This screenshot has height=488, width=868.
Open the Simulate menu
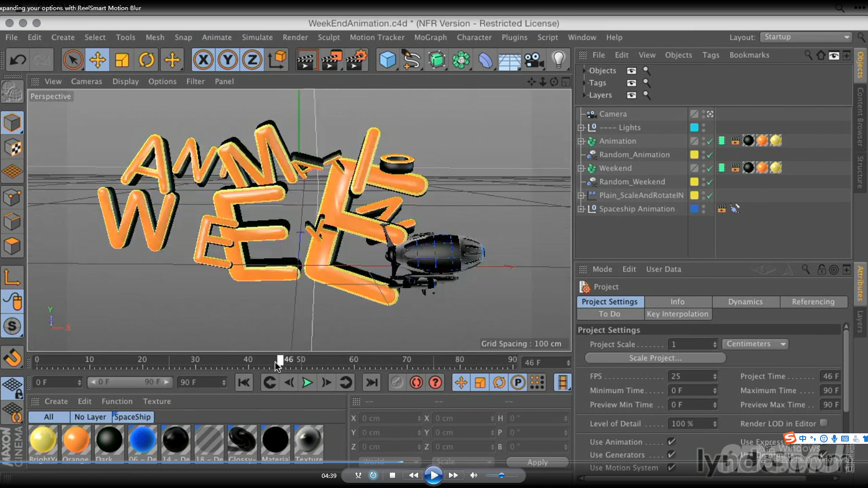pos(257,37)
